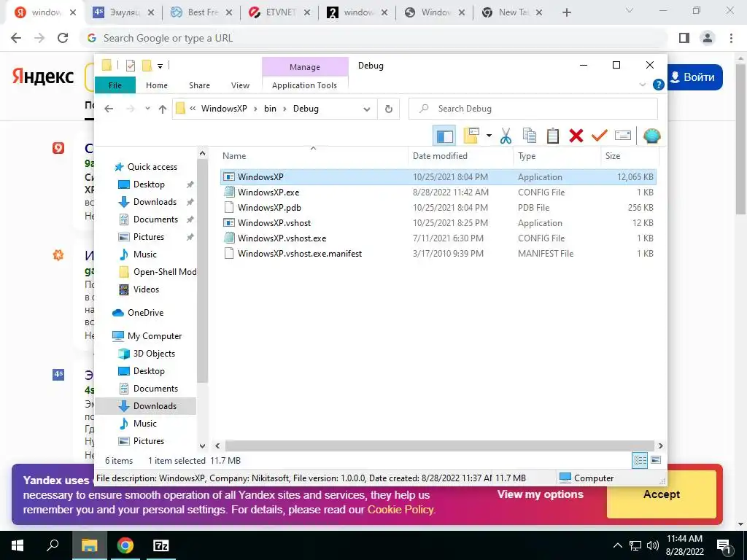Expand the ribbon with the chevron
The height and width of the screenshot is (560, 747).
tap(642, 85)
